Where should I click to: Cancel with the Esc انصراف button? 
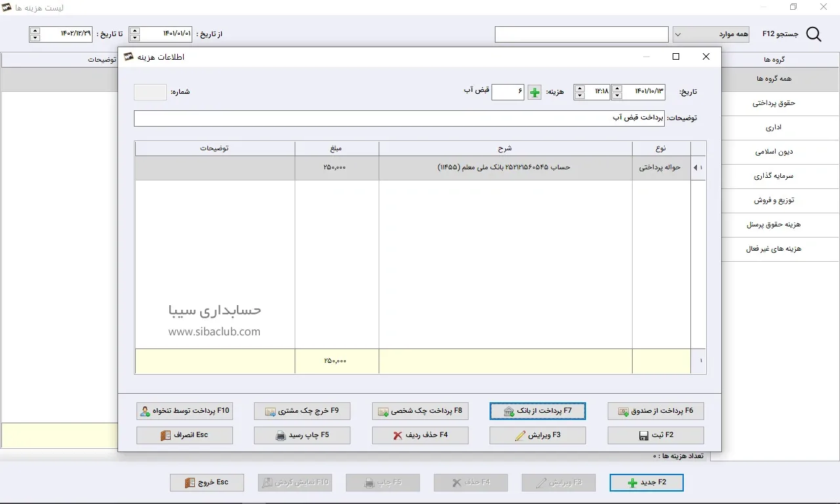(x=184, y=435)
